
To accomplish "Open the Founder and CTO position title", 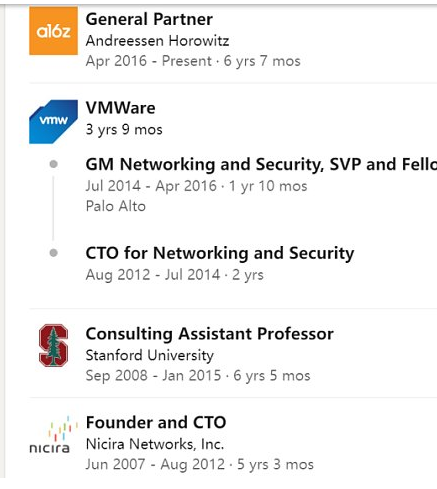I will [156, 423].
